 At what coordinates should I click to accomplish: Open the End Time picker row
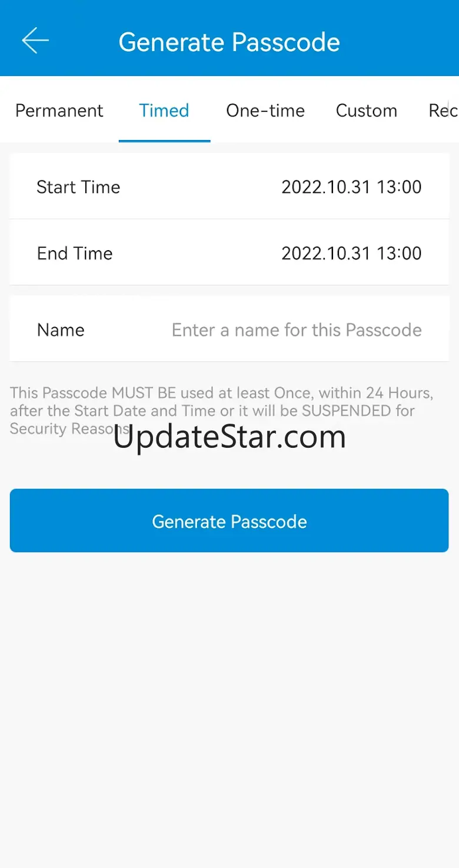[229, 252]
